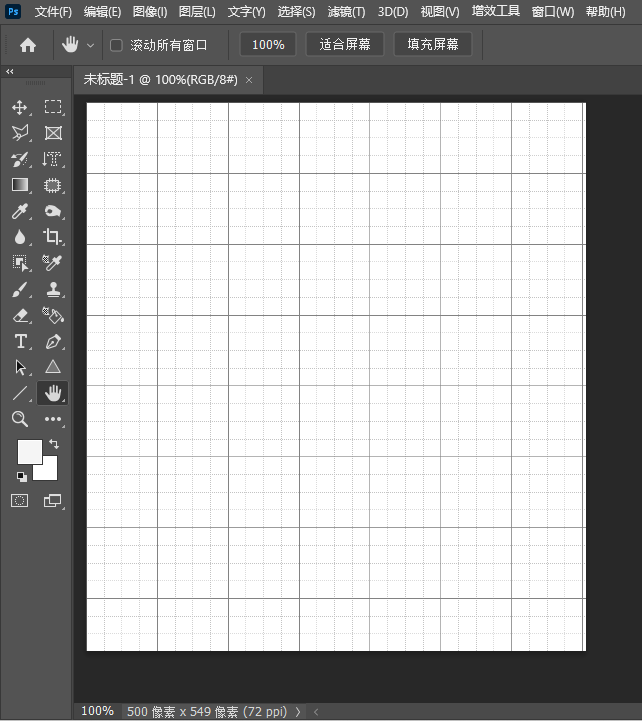Reset default foreground and background colors
642x721 pixels.
[x=22, y=477]
